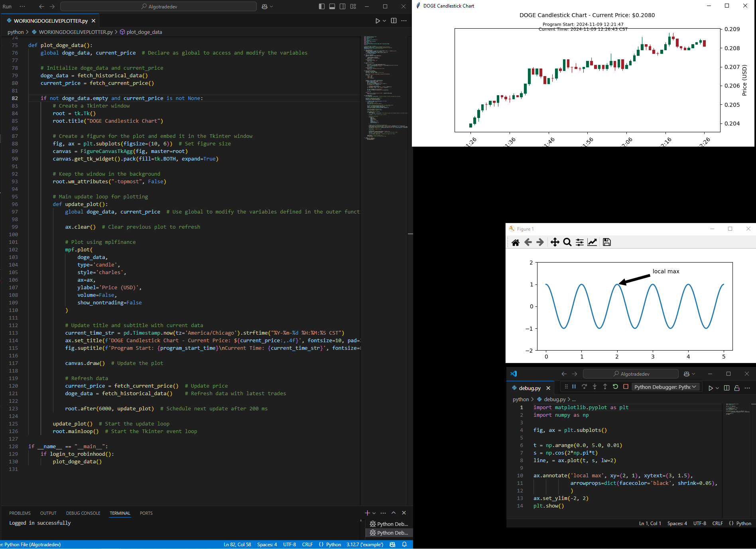Image resolution: width=756 pixels, height=549 pixels.
Task: Open the Configure subplots tool
Action: click(580, 242)
